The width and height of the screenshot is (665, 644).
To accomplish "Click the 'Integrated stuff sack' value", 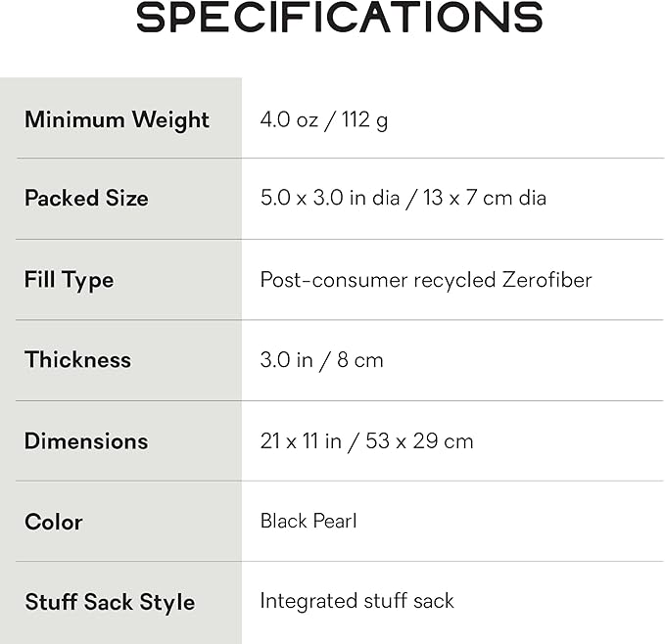I will coord(356,601).
